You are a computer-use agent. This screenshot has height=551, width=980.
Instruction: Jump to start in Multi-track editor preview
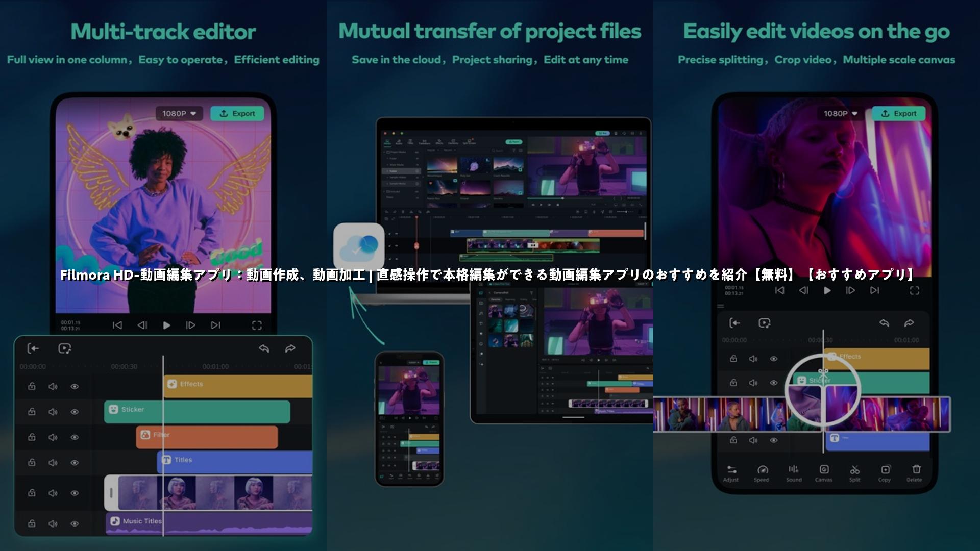click(117, 325)
